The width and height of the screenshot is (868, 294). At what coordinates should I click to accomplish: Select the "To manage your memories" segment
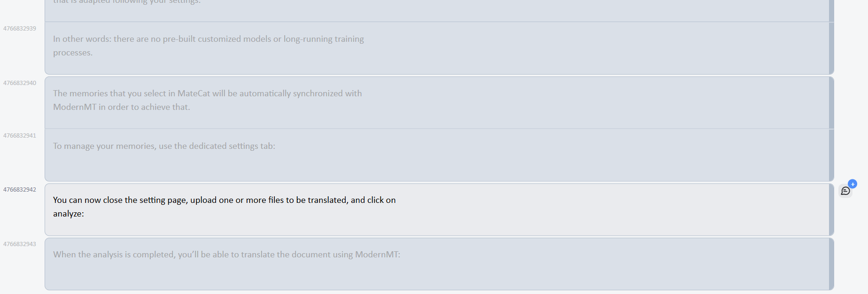pos(164,146)
